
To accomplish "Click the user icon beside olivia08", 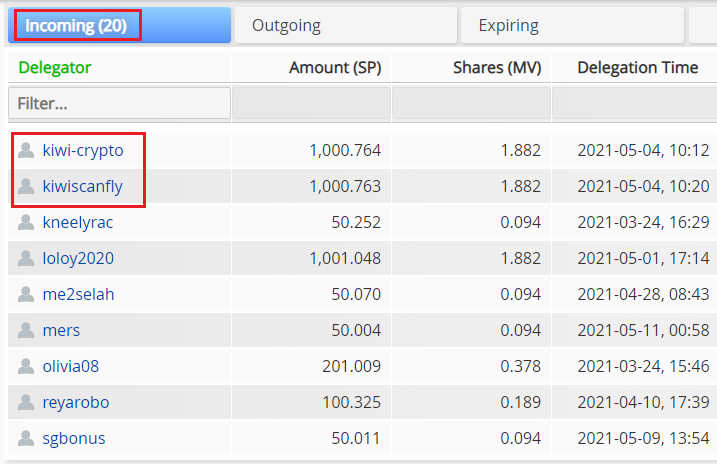I will pos(26,366).
